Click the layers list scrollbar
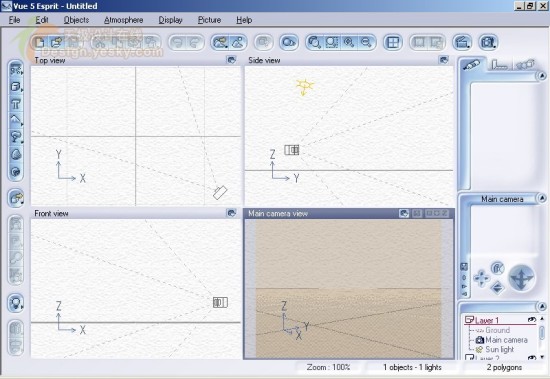The image size is (550, 379). click(x=542, y=333)
